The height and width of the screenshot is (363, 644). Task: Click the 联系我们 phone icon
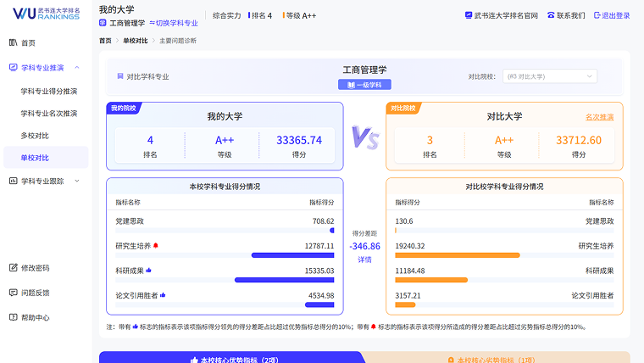coord(551,15)
